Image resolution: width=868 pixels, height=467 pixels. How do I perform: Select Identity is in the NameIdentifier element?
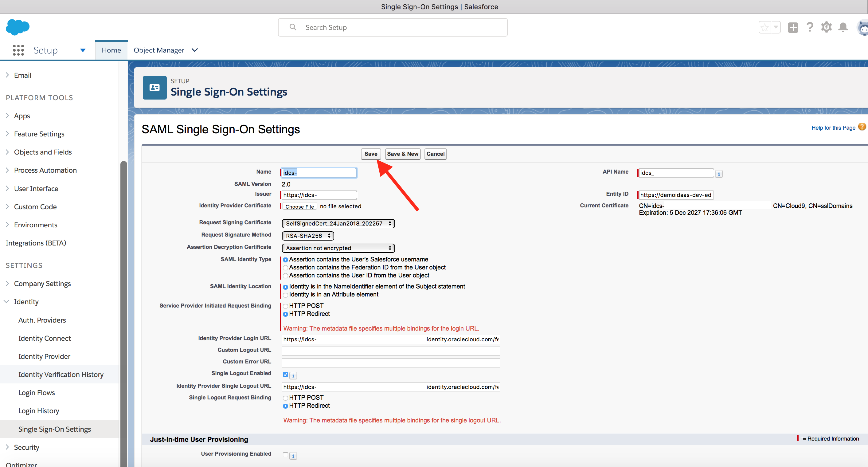[x=285, y=287]
